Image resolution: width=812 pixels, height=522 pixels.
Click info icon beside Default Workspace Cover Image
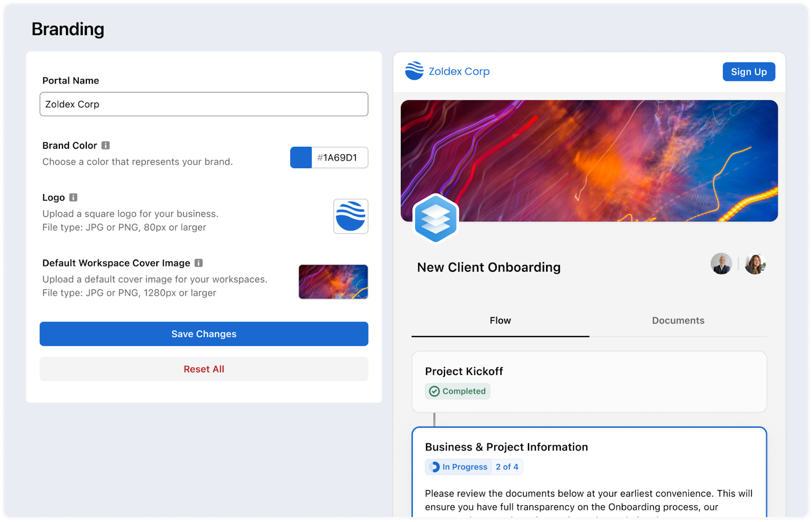point(198,263)
